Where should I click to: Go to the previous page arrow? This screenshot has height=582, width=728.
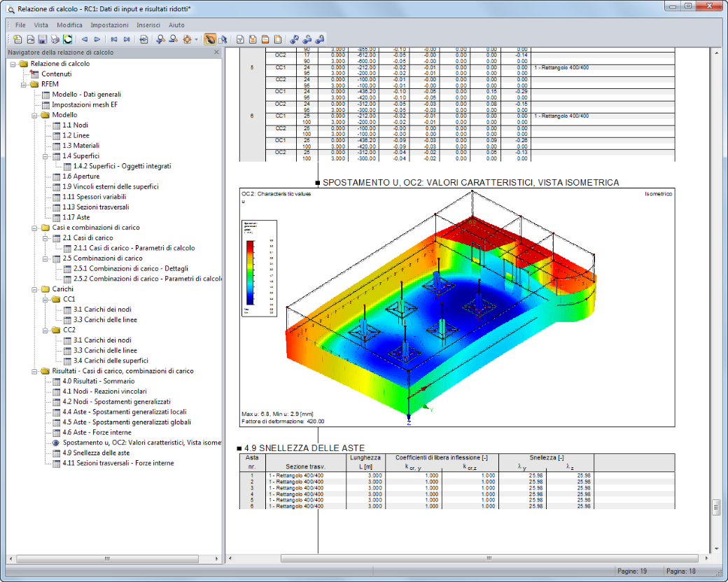point(85,39)
